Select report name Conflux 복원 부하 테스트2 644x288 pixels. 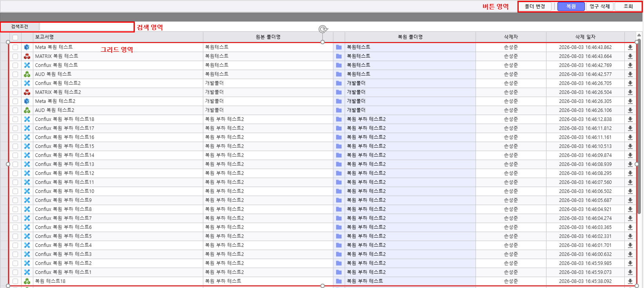[63, 263]
